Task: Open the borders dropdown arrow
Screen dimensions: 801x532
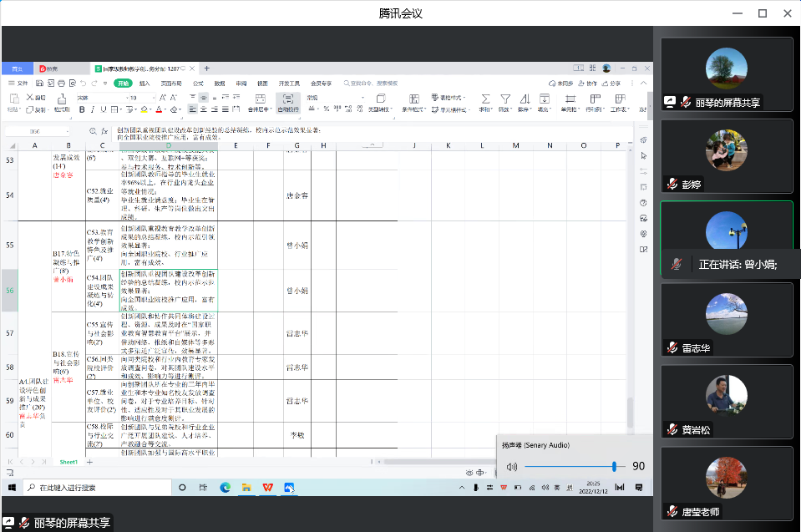Action: tap(121, 109)
